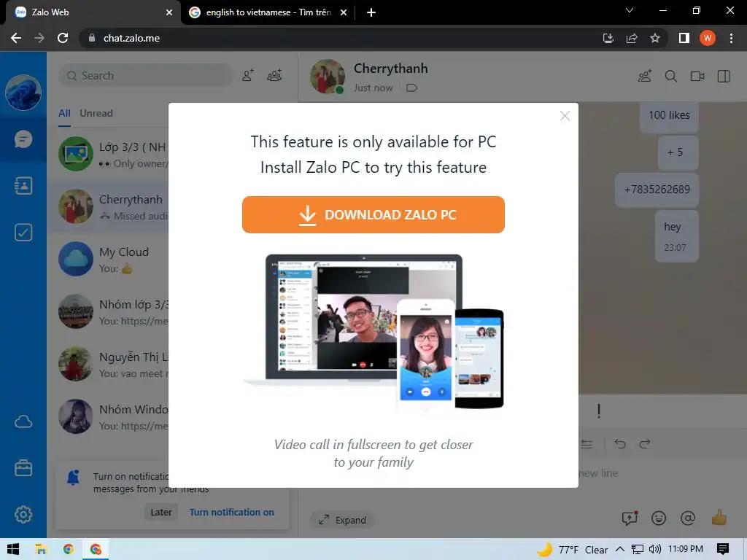Click the Expand editor button
Screen dimensions: 747x560
coord(342,519)
